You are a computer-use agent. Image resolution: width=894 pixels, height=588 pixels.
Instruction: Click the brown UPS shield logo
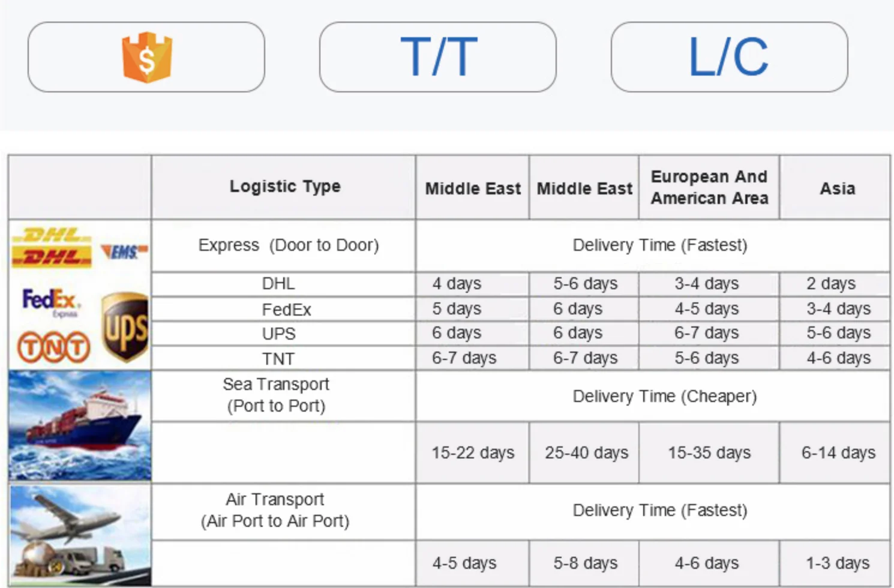pos(125,328)
